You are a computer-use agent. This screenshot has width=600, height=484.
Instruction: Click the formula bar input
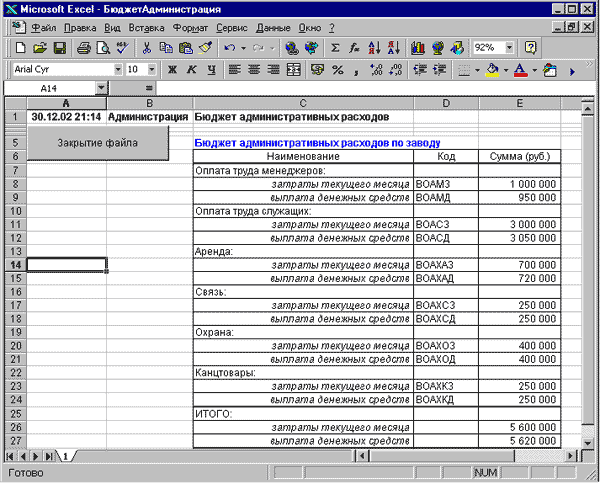(375, 88)
